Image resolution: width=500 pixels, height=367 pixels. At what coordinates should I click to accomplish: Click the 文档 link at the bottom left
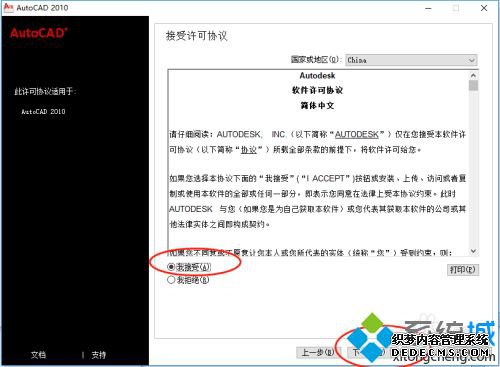click(38, 355)
